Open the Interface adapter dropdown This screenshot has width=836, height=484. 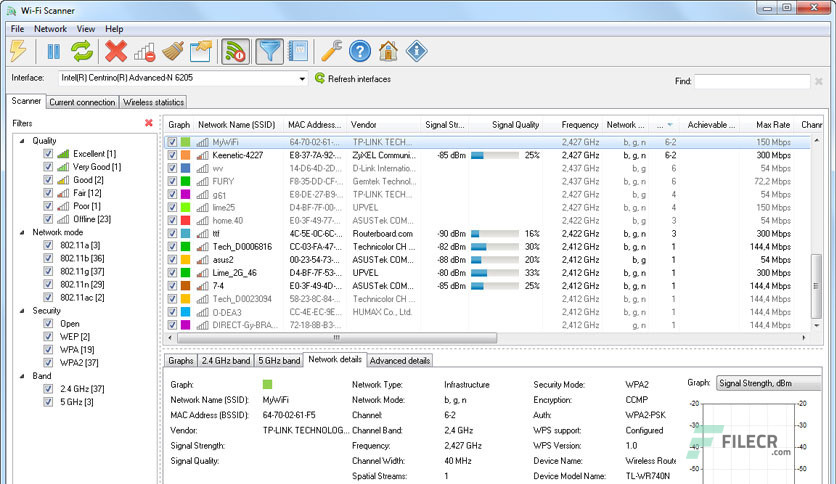click(x=302, y=78)
